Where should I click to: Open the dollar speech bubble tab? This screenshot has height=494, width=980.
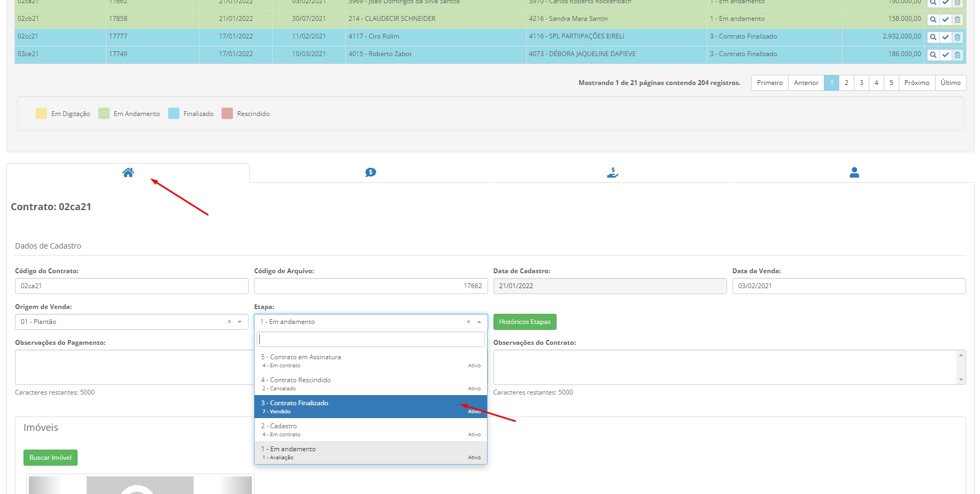pos(371,173)
